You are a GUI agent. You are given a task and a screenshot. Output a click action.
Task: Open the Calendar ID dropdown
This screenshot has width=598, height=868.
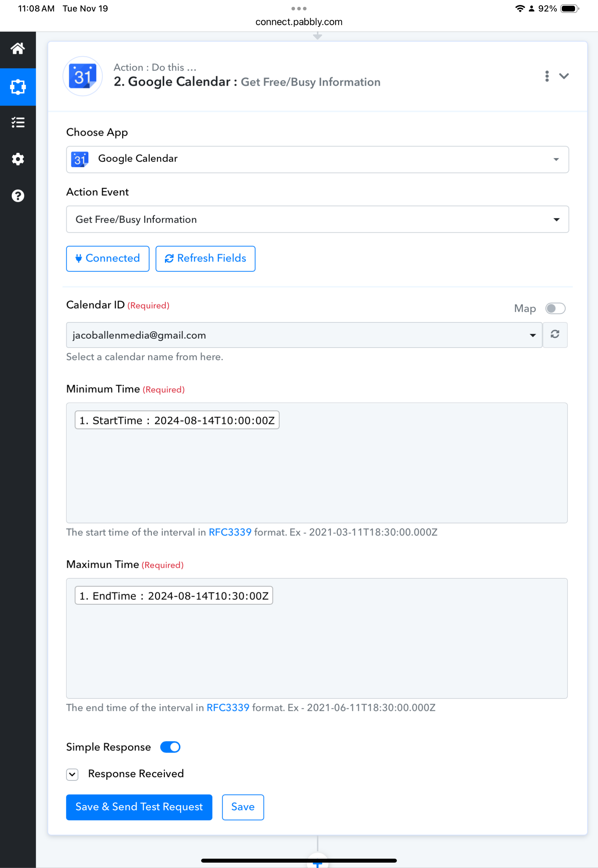(304, 335)
